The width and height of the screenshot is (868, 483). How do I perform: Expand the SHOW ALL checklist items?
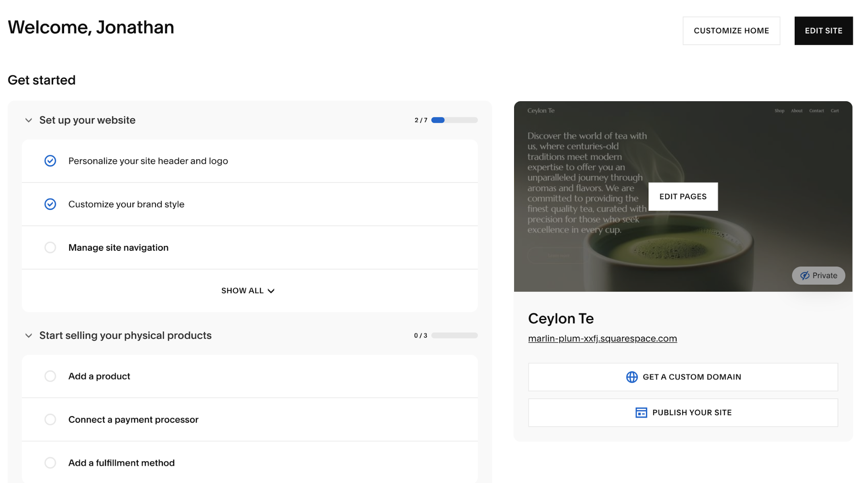click(247, 291)
